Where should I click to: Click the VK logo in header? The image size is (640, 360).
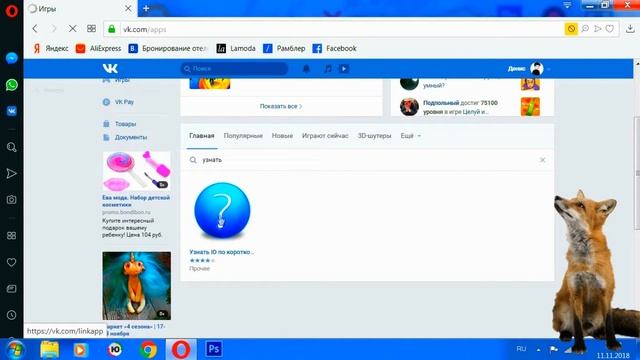pyautogui.click(x=110, y=68)
